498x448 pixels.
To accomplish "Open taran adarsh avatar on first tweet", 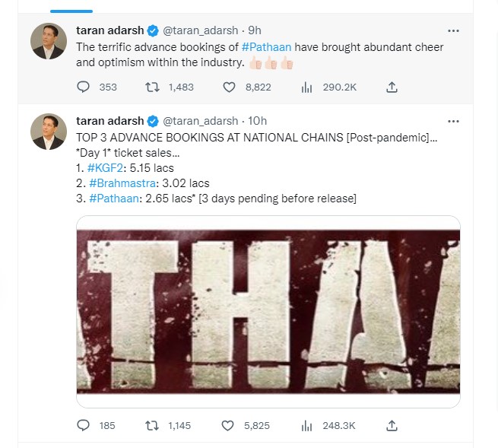I will pyautogui.click(x=49, y=41).
